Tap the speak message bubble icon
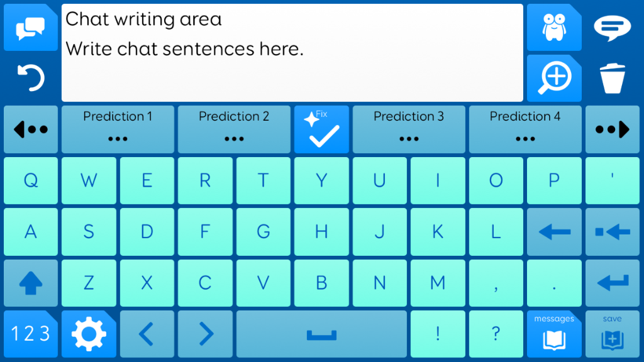The height and width of the screenshot is (362, 644). [613, 28]
